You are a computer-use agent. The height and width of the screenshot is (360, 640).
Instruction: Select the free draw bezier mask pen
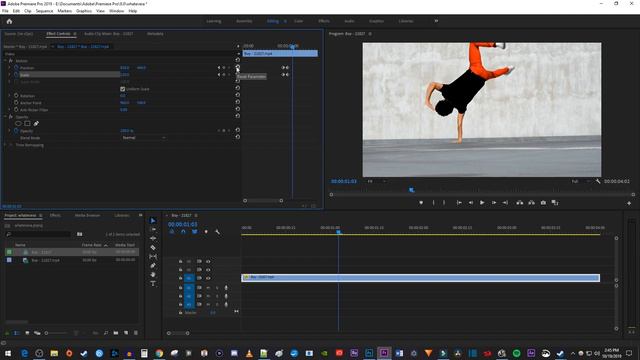[36, 123]
